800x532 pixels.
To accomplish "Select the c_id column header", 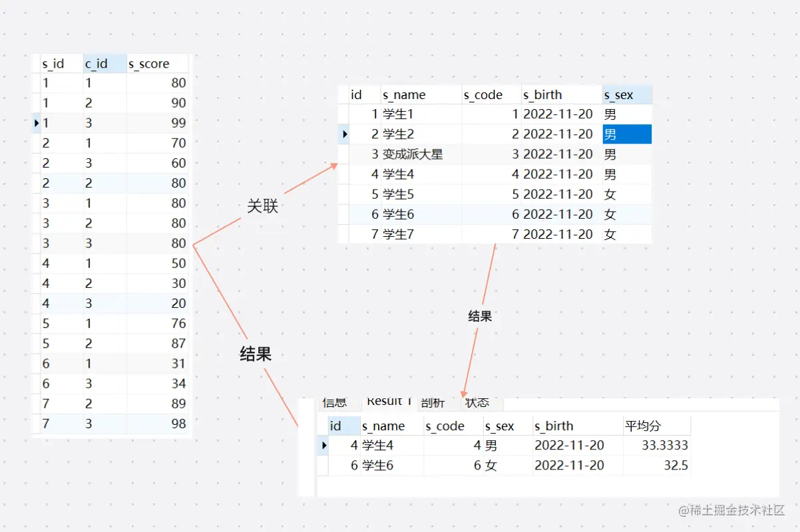I will pos(98,63).
